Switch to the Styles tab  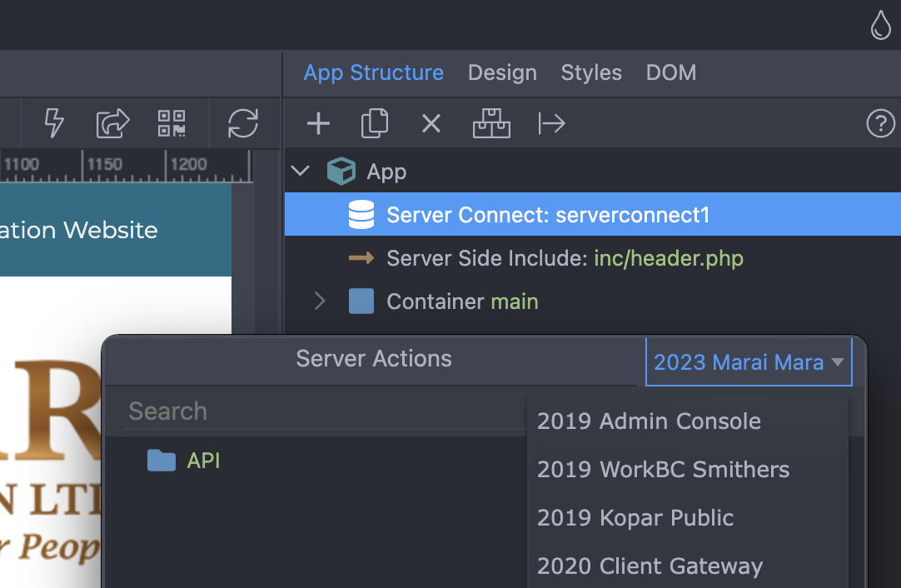click(591, 72)
